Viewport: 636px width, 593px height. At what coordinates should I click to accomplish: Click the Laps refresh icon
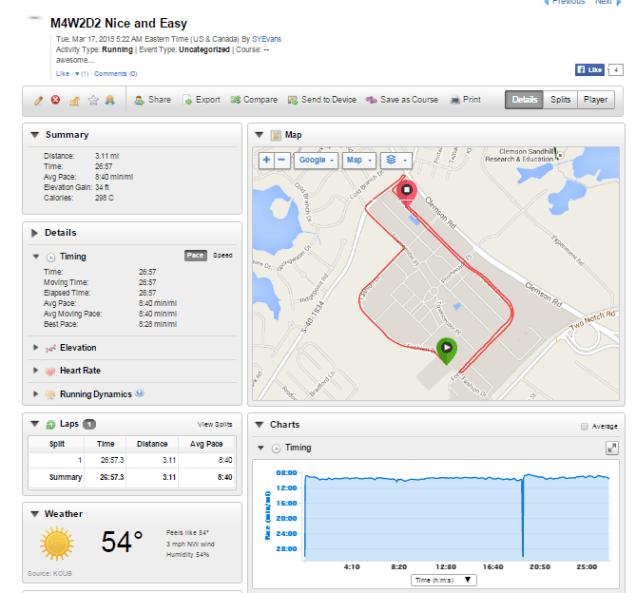pyautogui.click(x=50, y=424)
